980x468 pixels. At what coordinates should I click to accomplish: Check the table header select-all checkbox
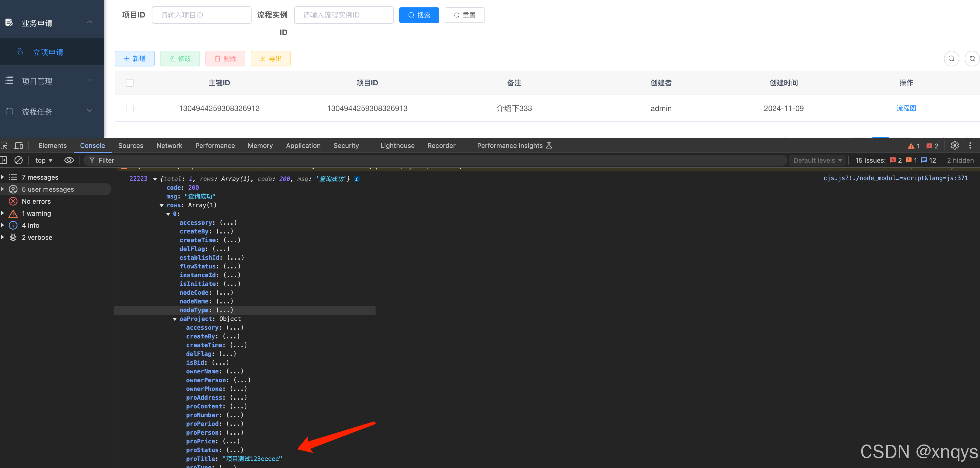130,83
